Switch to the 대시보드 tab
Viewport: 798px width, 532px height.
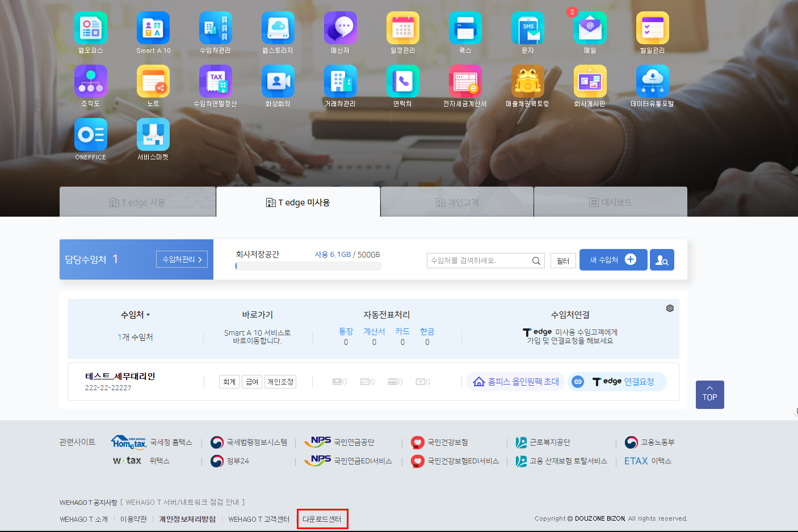(x=610, y=202)
